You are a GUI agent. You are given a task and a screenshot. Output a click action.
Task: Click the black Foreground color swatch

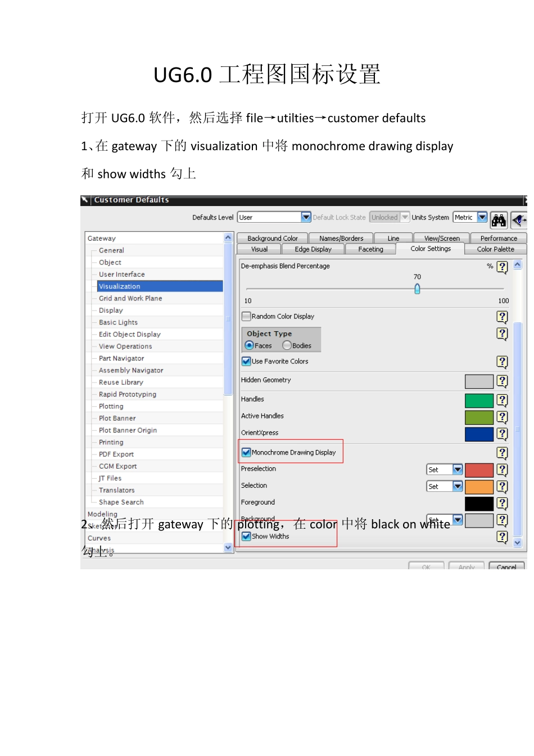click(x=479, y=503)
